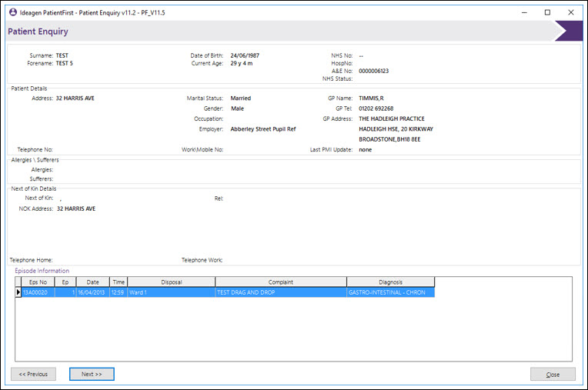Click the row selector arrow for episode 13A00020
This screenshot has width=588, height=390.
[18, 292]
